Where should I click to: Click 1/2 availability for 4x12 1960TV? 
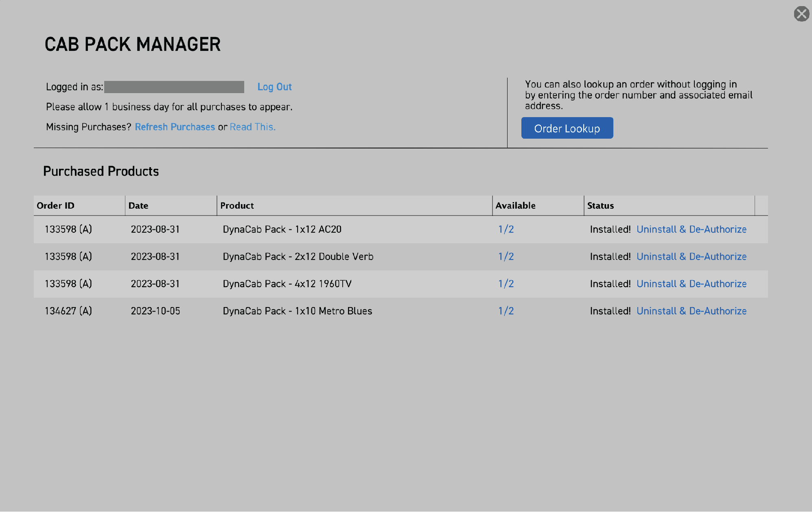(506, 284)
